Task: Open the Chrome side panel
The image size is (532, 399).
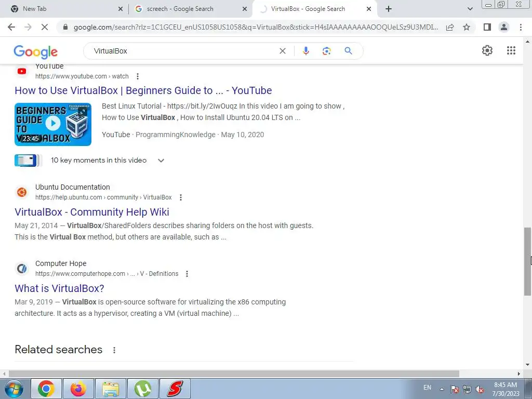Action: [487, 27]
